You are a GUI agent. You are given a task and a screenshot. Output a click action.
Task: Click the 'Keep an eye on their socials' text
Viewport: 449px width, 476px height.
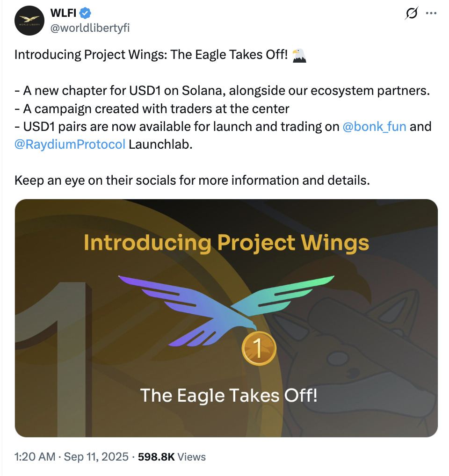click(192, 180)
